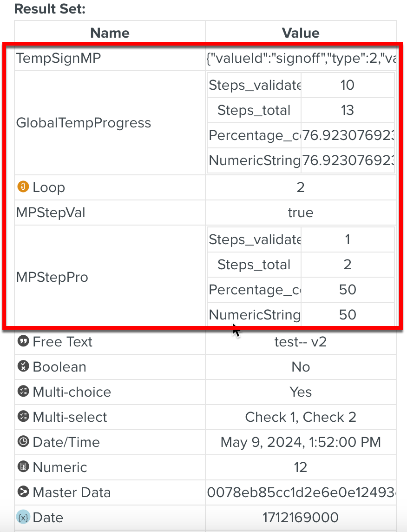Click the Value column header
The height and width of the screenshot is (532, 407).
coord(301,33)
